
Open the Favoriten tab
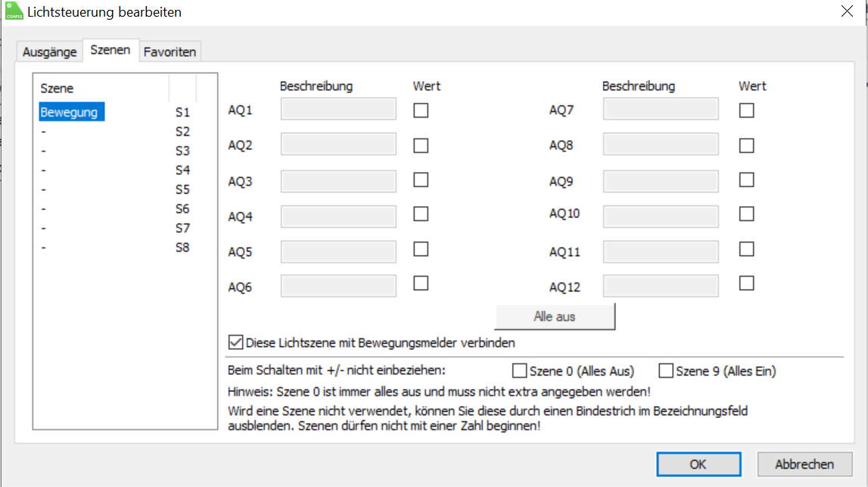coord(170,52)
